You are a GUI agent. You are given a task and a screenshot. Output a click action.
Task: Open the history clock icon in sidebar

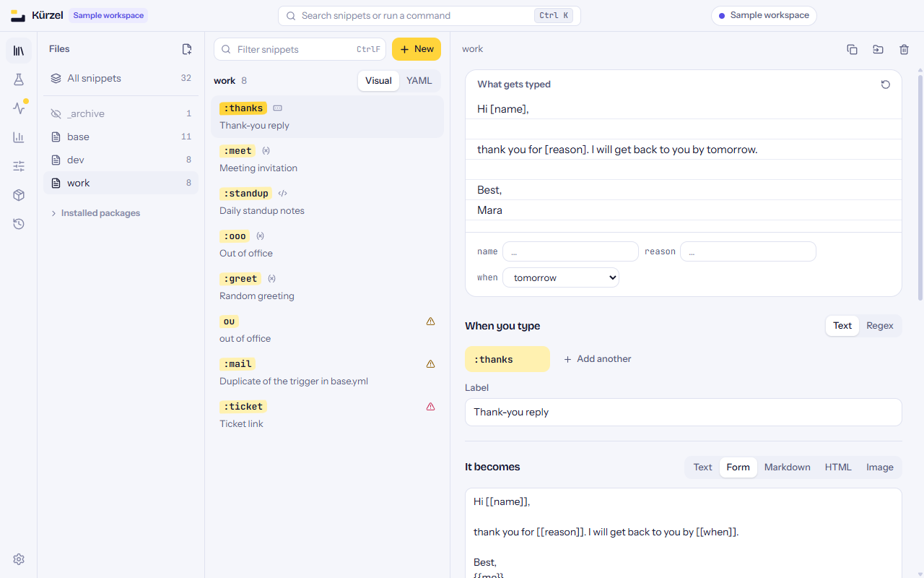19,224
